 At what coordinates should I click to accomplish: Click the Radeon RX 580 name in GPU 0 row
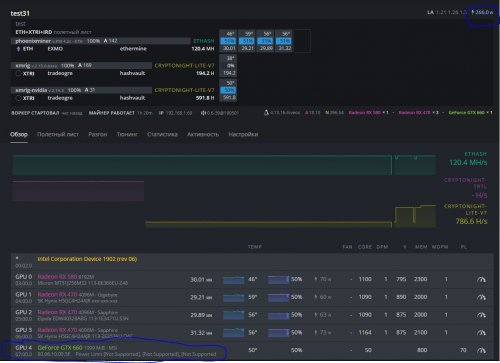tap(57, 277)
